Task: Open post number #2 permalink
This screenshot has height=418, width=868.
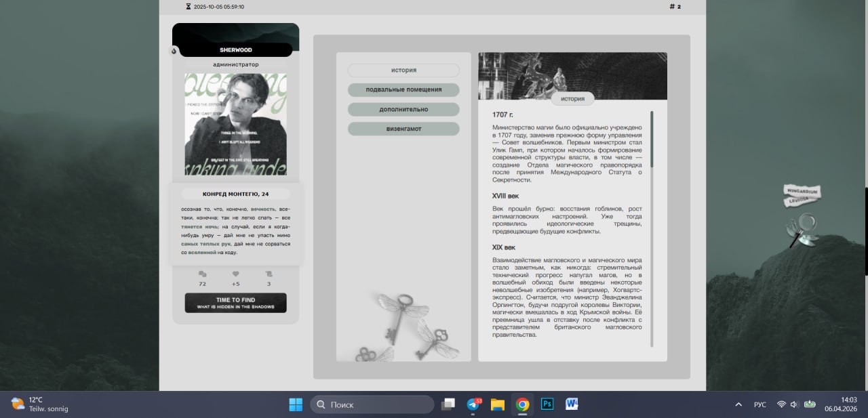Action: tap(675, 7)
